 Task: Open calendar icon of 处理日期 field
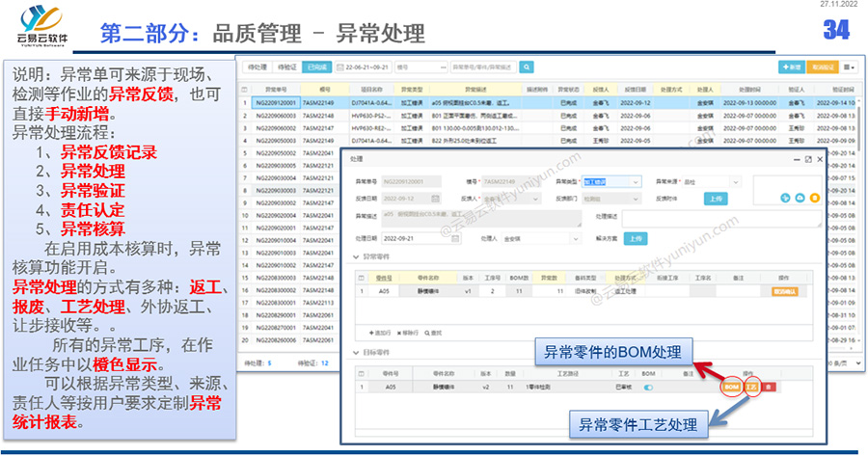[454, 238]
